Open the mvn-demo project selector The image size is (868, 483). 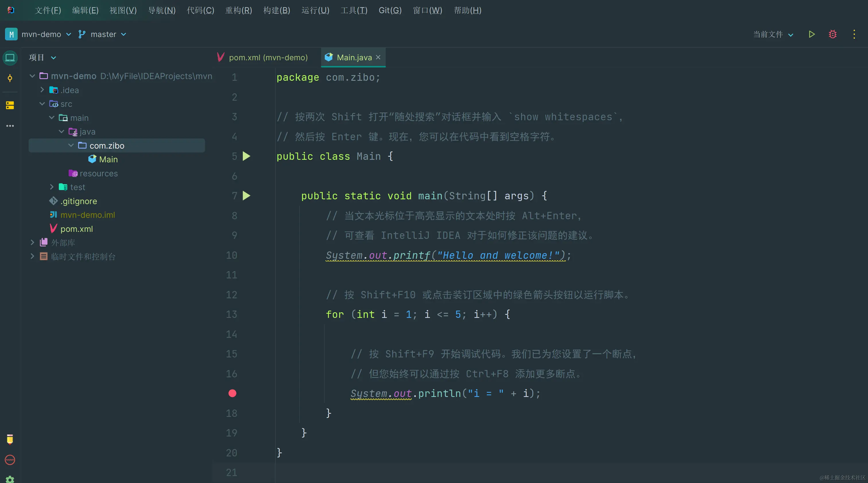point(41,34)
